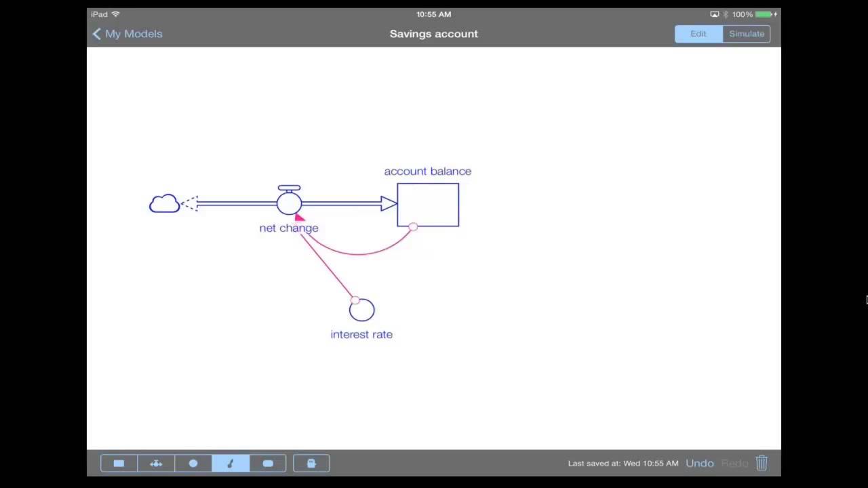Tap the 10:55 AM clock
Screen dimensions: 868x488
pyautogui.click(x=434, y=14)
